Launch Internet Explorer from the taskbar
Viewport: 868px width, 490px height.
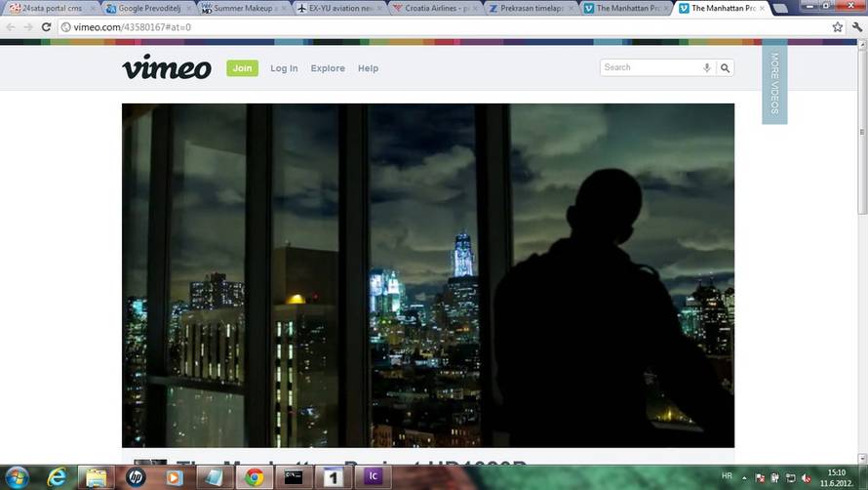[57, 476]
